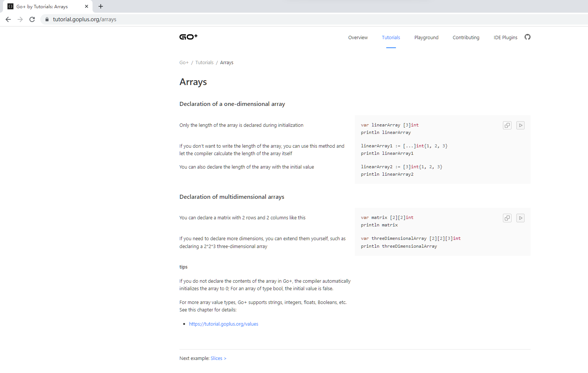Click the Arrays breadcrumb text
Screen dimensions: 588x373
click(226, 63)
